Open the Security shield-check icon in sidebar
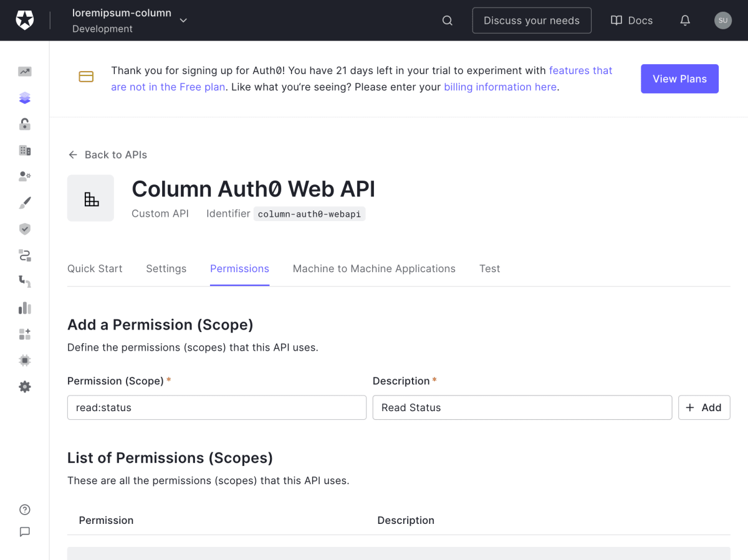Screen dimensions: 748x560 [25, 229]
